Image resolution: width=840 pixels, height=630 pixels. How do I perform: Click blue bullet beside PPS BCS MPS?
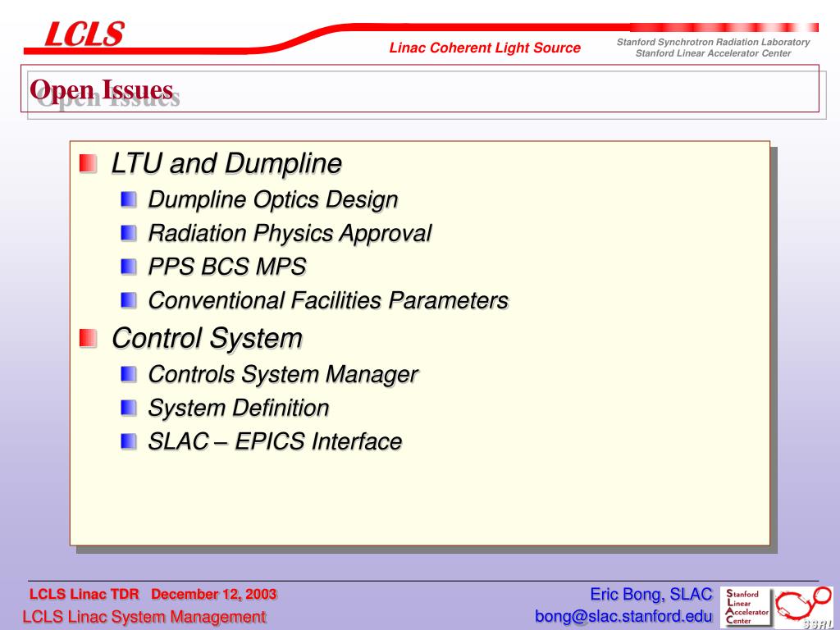(x=129, y=267)
